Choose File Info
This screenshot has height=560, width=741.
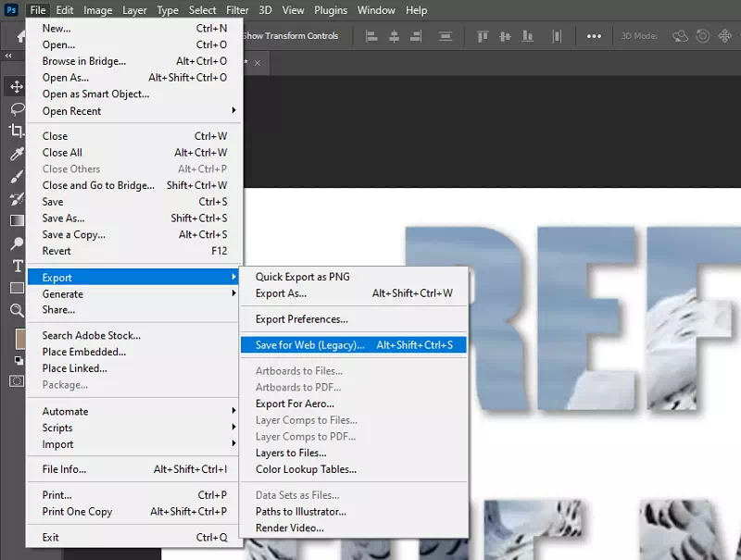tap(134, 469)
